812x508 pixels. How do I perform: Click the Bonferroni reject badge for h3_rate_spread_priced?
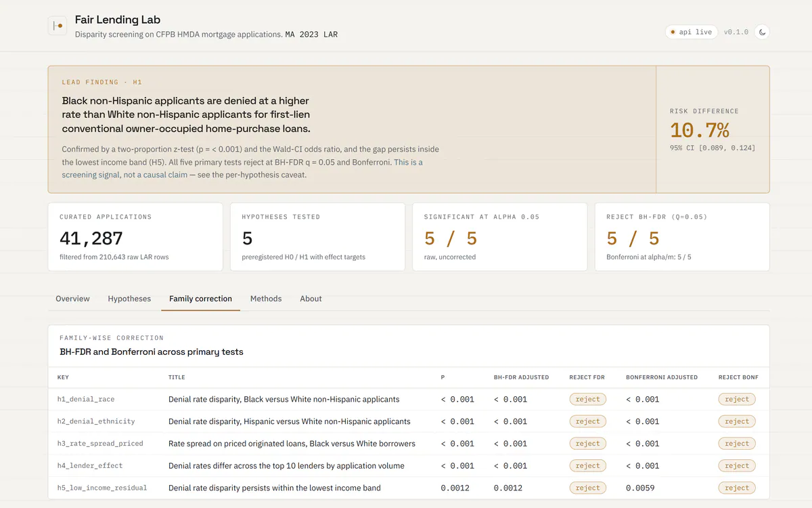coord(737,444)
